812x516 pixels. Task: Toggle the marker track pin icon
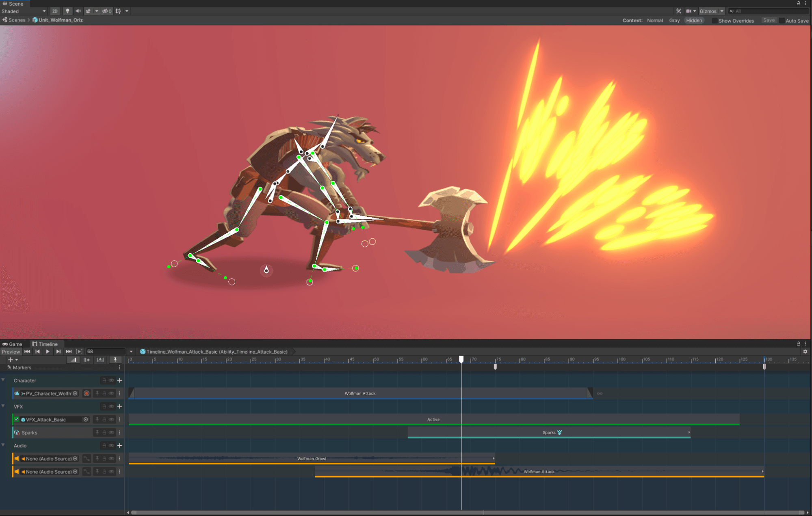(115, 360)
